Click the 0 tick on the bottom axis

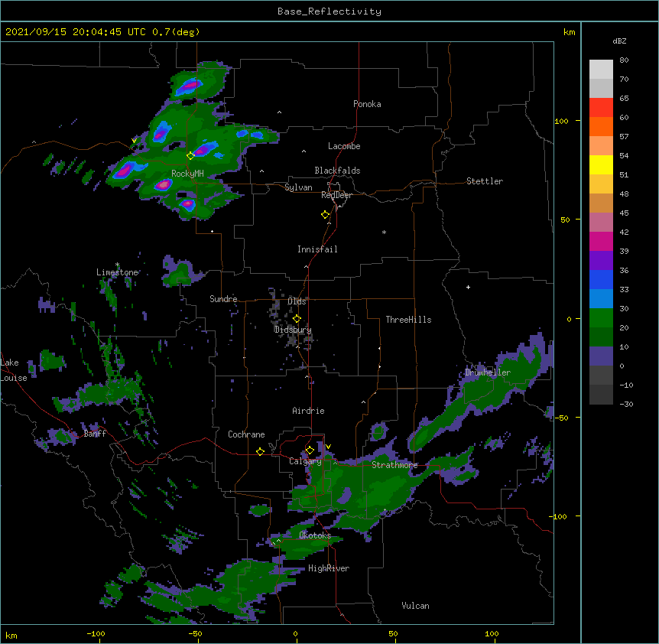[295, 633]
